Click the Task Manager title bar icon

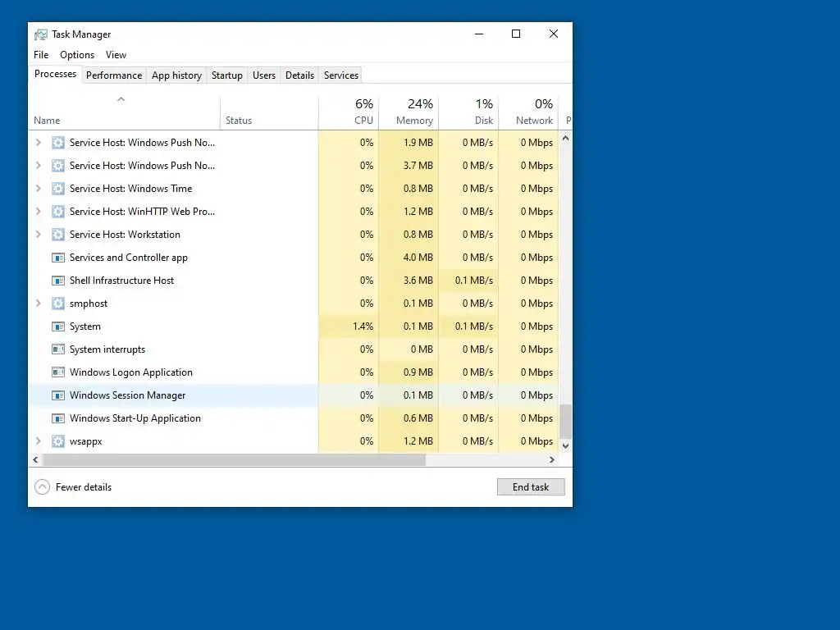pos(41,34)
